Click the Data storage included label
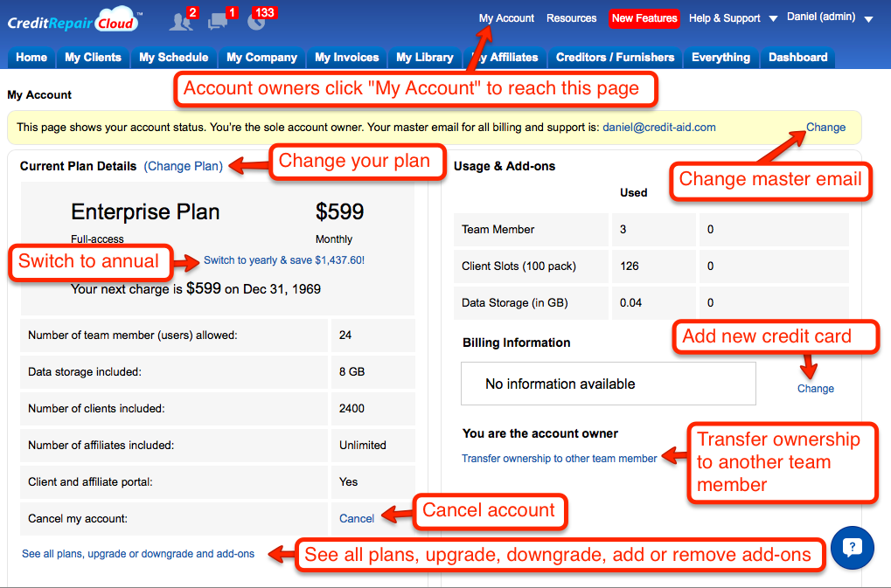The height and width of the screenshot is (588, 891). coord(85,371)
